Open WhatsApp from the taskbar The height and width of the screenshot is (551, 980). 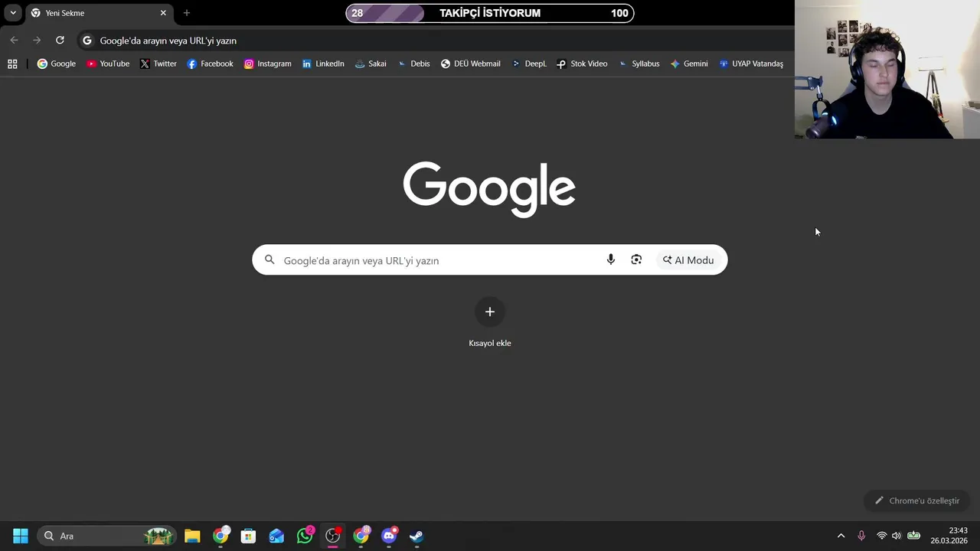point(305,536)
